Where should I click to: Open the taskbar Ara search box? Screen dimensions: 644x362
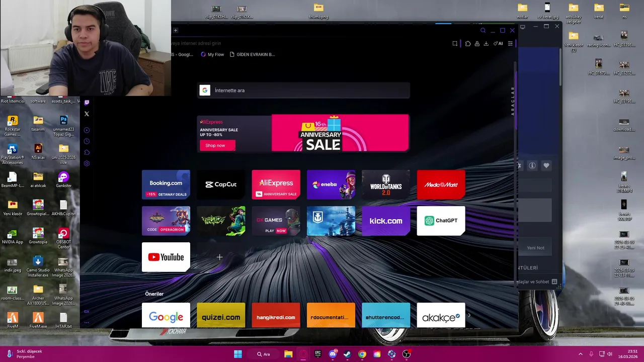pos(264,354)
